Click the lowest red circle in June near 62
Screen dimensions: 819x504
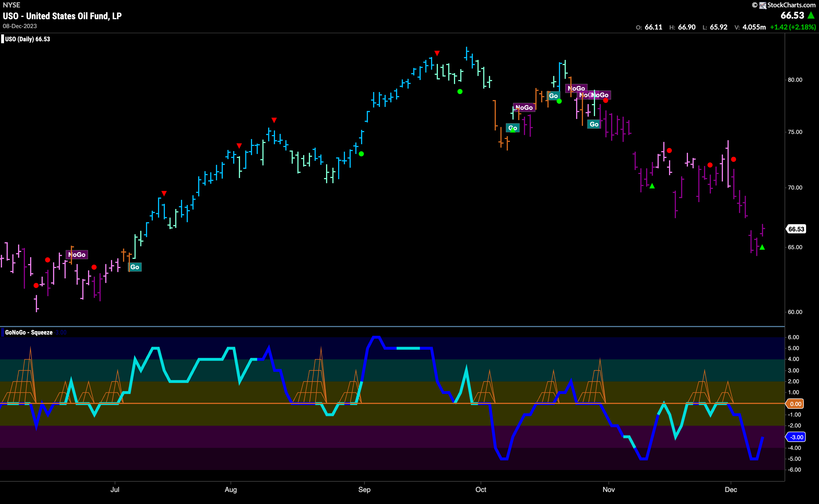tap(36, 285)
